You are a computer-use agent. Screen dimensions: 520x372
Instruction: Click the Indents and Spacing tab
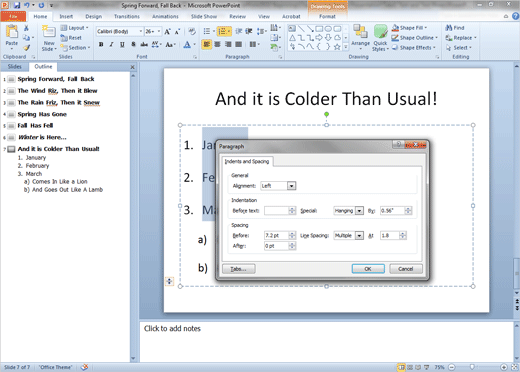(247, 161)
